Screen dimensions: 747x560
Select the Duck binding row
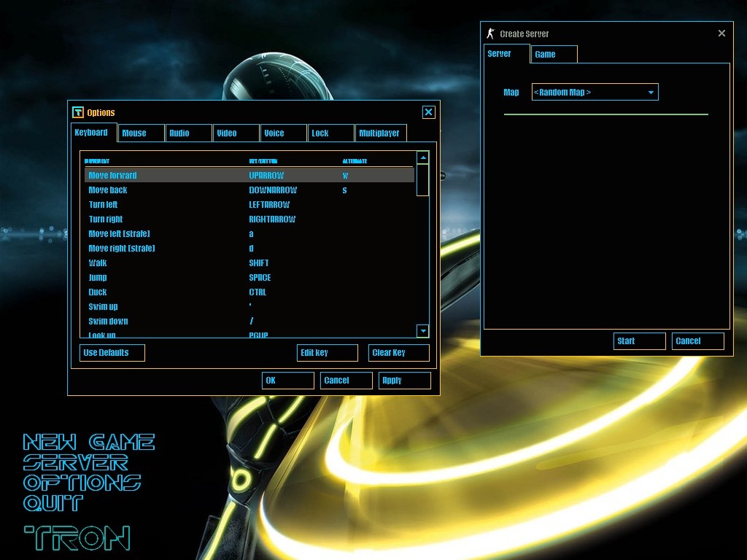tap(249, 292)
